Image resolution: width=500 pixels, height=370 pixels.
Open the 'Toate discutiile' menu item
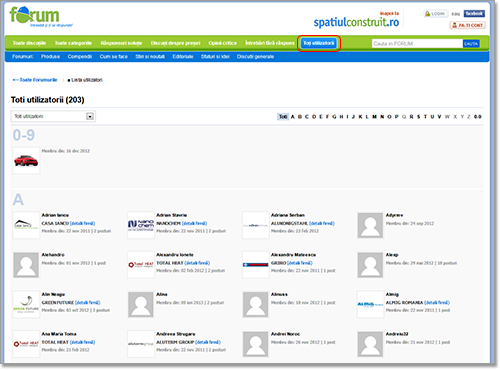point(29,43)
